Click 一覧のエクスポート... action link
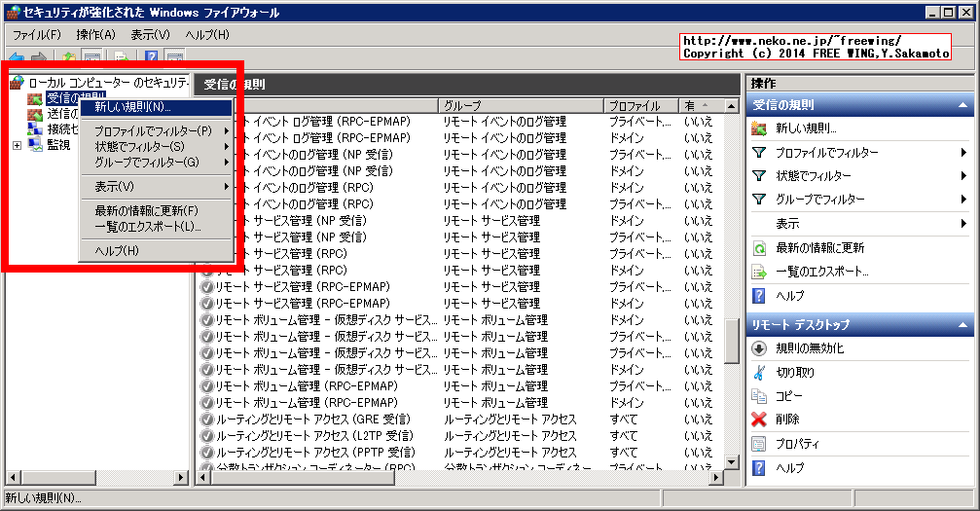The image size is (980, 511). [x=822, y=273]
